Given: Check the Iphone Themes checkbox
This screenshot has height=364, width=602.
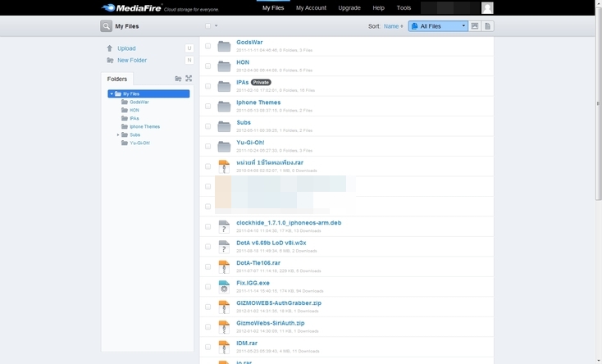Looking at the screenshot, I should click(208, 106).
